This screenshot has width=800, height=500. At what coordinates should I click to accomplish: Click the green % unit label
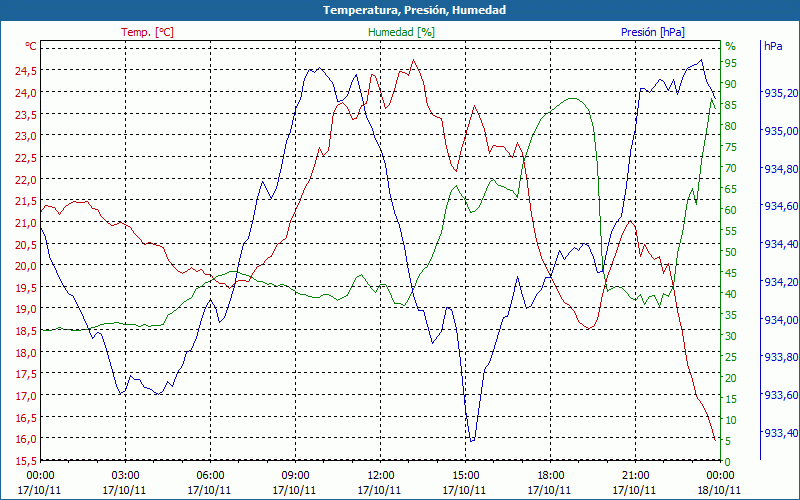coord(731,46)
